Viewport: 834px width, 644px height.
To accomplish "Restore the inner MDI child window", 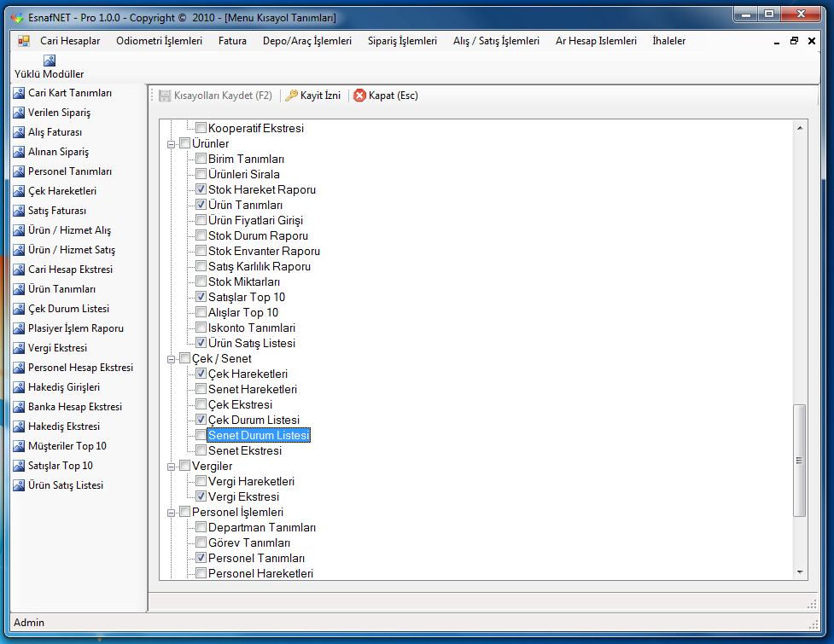I will [x=794, y=41].
